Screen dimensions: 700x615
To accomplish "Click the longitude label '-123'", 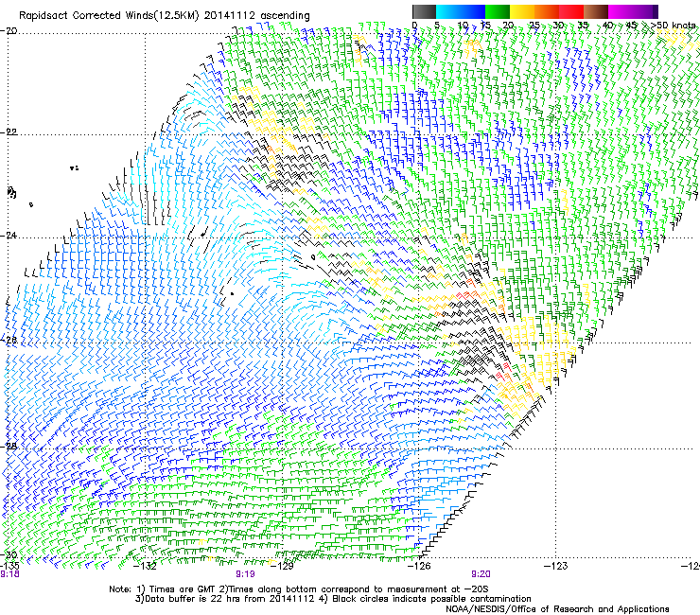I will click(x=556, y=567).
